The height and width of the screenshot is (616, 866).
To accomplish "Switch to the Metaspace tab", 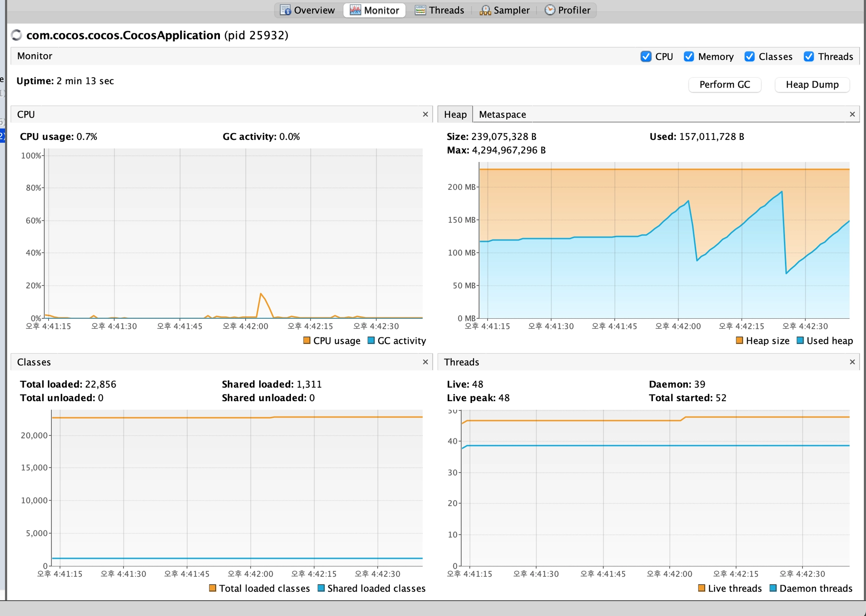I will click(x=502, y=115).
